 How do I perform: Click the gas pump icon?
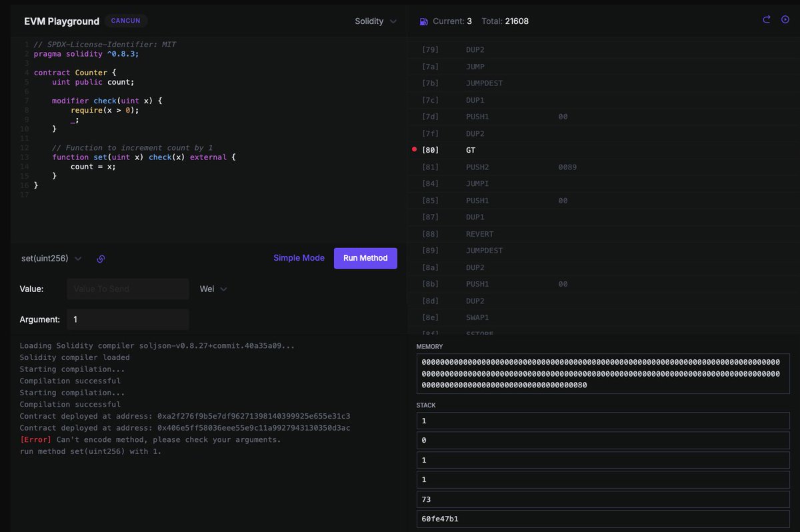point(424,21)
